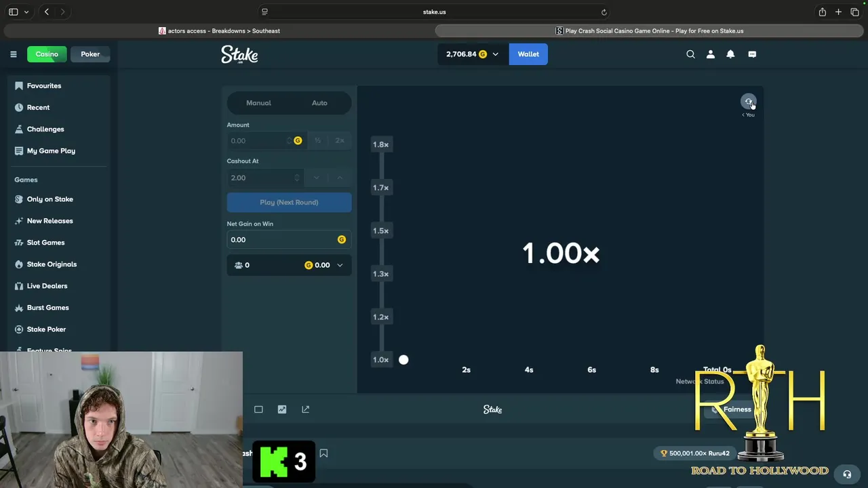Pop out game window icon
This screenshot has width=868, height=488.
(x=306, y=409)
